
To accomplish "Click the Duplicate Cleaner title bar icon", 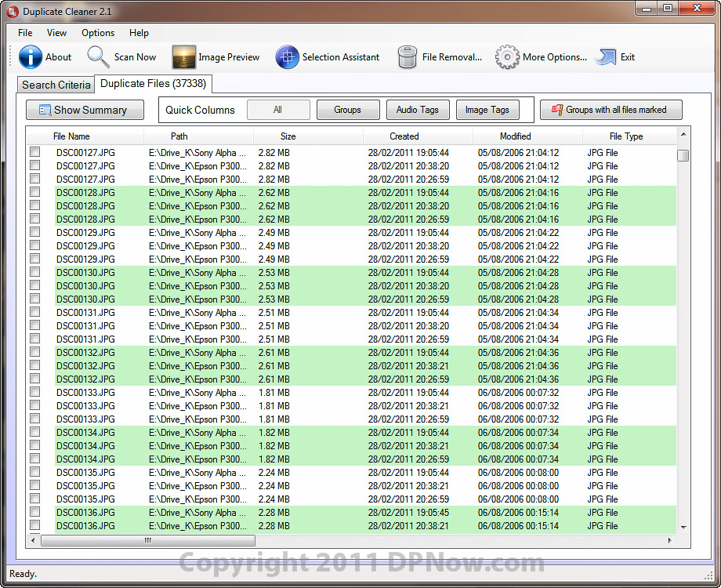I will coord(12,11).
